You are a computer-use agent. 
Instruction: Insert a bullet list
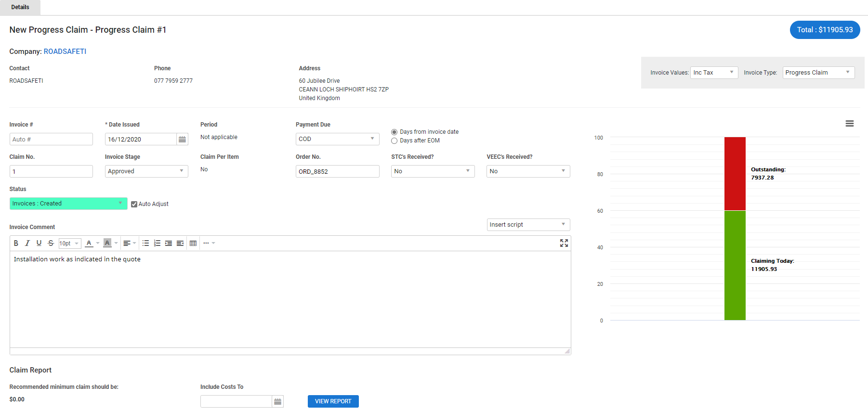click(x=145, y=243)
